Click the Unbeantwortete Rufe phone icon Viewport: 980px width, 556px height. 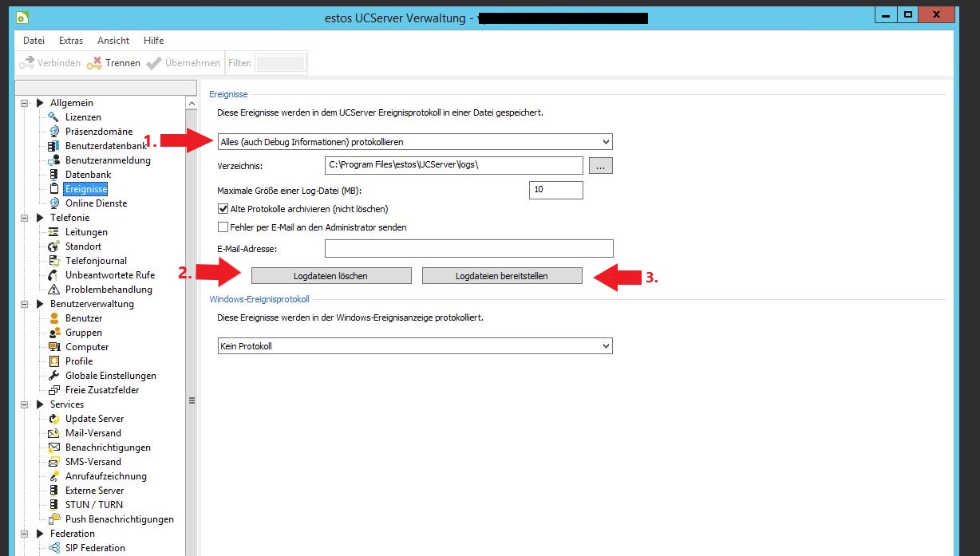53,275
